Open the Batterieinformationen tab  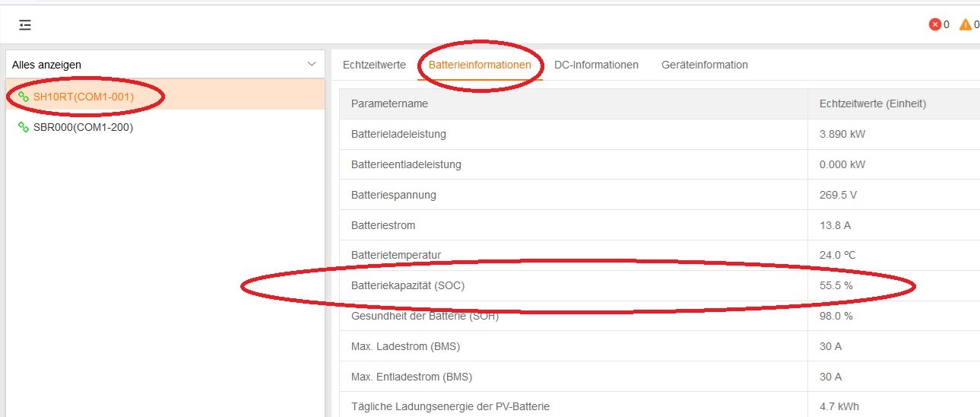pos(480,65)
